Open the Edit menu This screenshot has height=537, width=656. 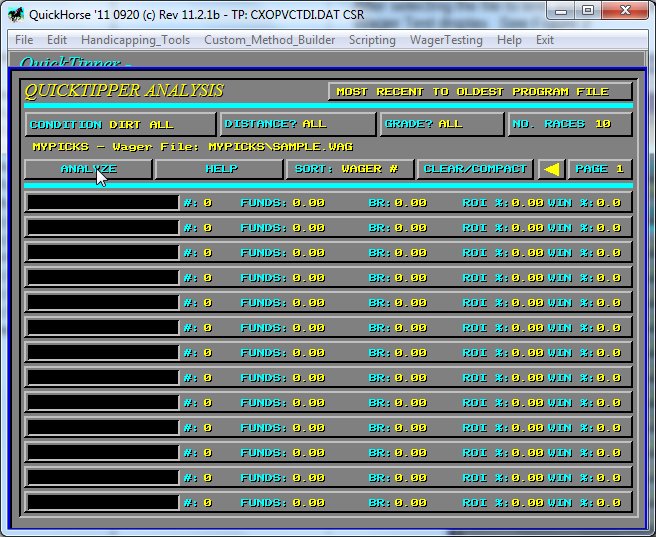pos(57,40)
